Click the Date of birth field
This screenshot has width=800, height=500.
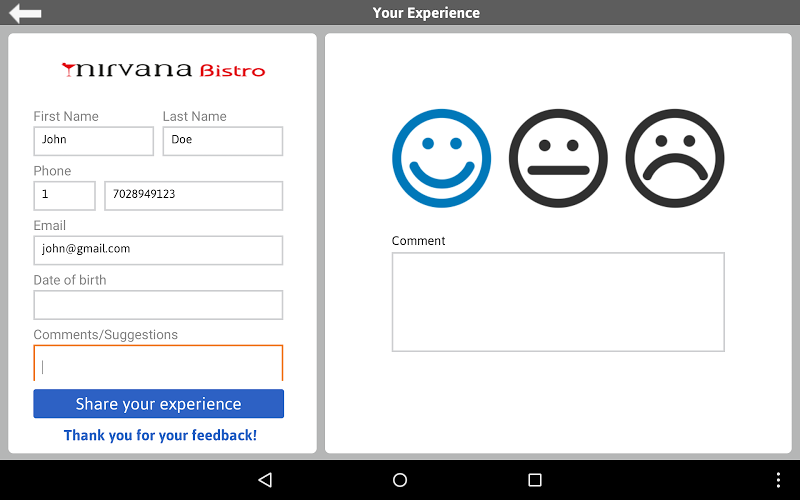click(158, 305)
